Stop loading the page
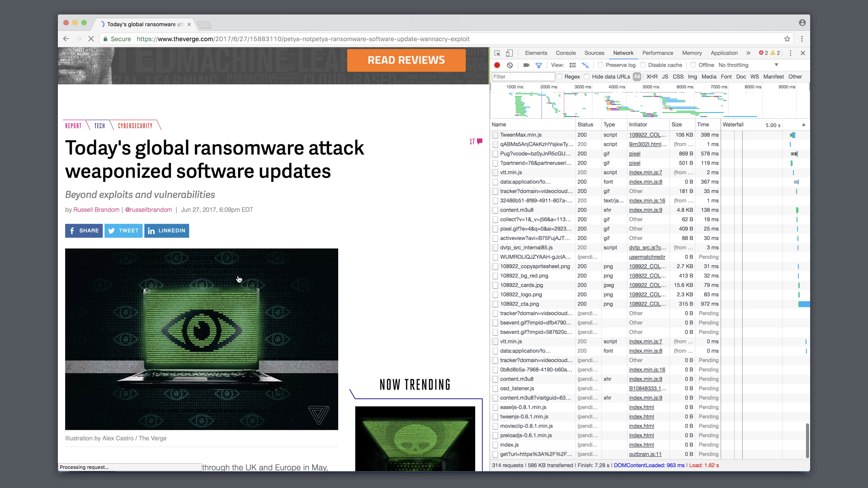Image resolution: width=868 pixels, height=488 pixels. (x=91, y=39)
